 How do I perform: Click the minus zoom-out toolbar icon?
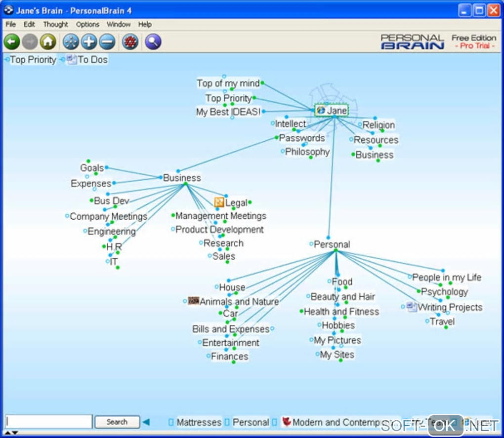107,42
